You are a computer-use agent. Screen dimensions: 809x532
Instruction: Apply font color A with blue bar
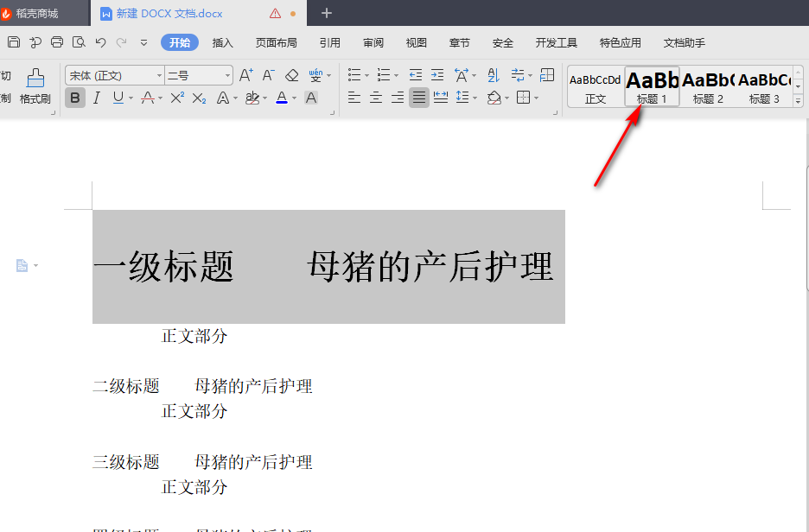(282, 98)
